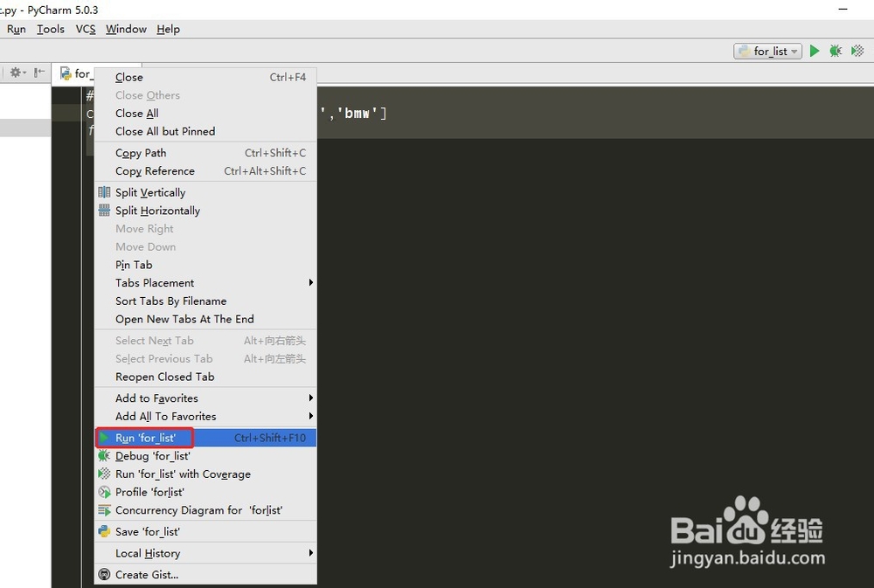
Task: Select Copy Reference menu entry
Action: coord(205,171)
